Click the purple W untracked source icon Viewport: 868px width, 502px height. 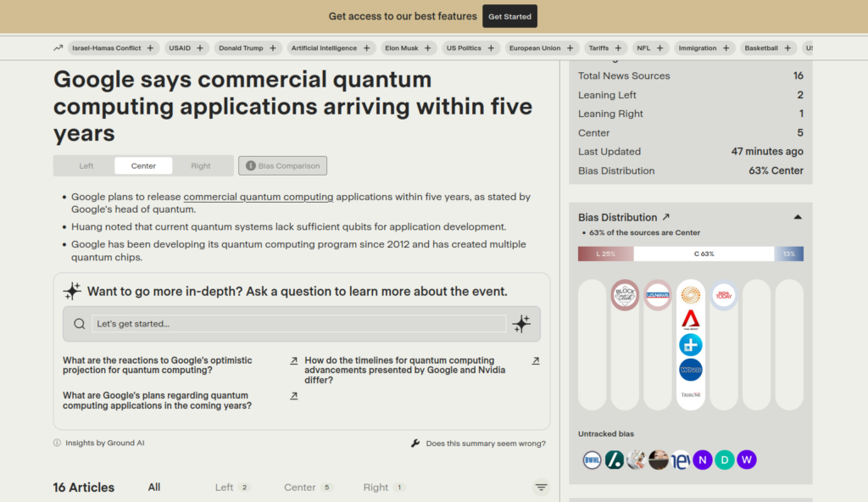pos(746,460)
